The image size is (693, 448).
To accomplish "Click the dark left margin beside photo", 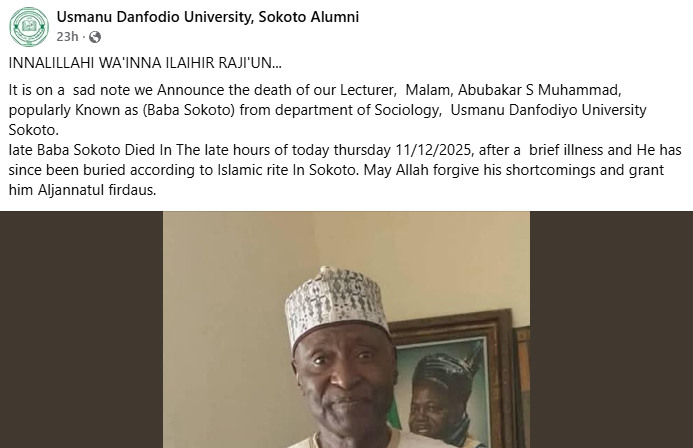I will (x=80, y=330).
